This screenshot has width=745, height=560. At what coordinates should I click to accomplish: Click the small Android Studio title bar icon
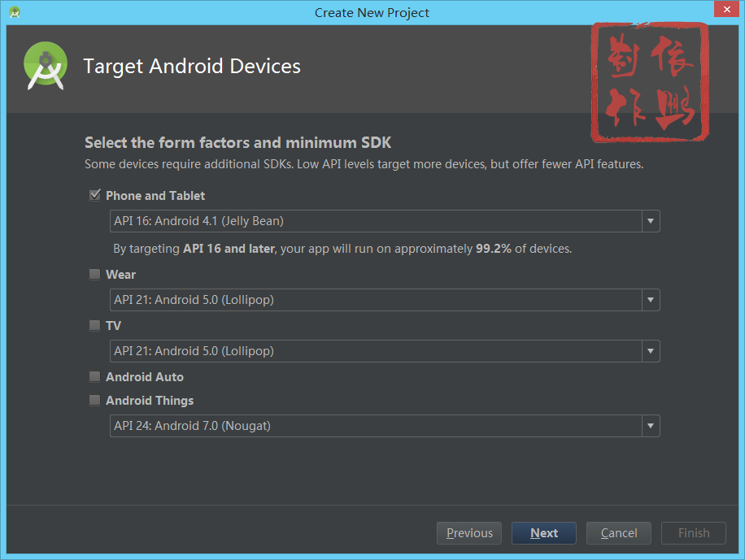[15, 12]
